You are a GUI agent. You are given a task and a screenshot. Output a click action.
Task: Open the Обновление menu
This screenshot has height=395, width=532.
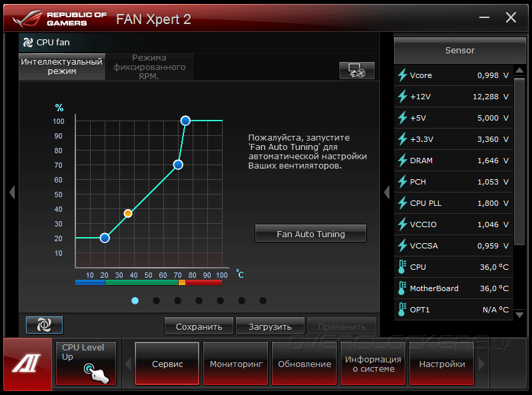305,364
